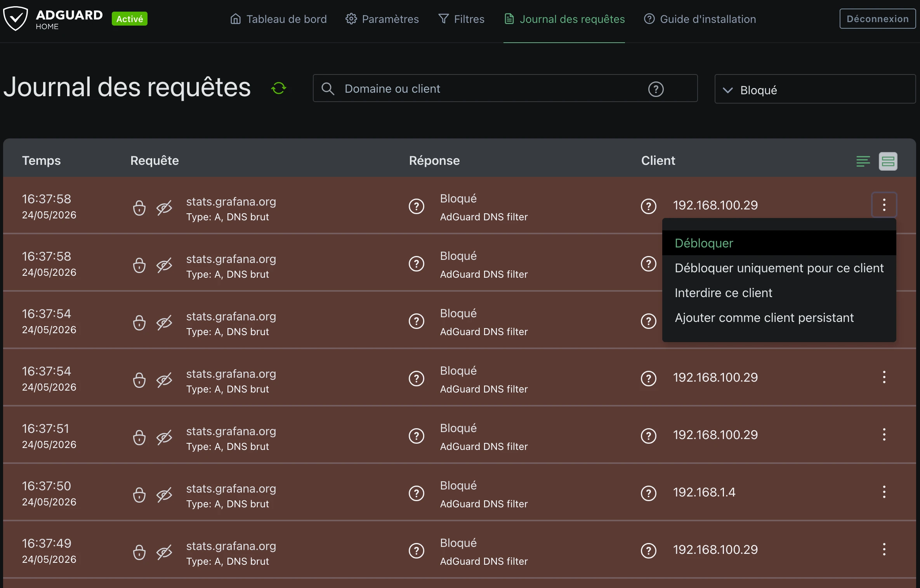Open client info icon in 16:37:49 row
The height and width of the screenshot is (588, 920).
coord(649,551)
